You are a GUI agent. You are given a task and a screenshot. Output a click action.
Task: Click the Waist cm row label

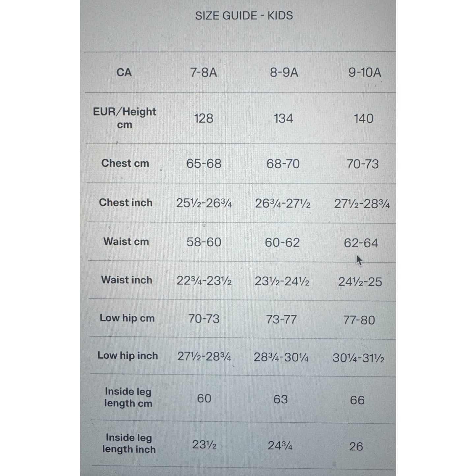[126, 241]
